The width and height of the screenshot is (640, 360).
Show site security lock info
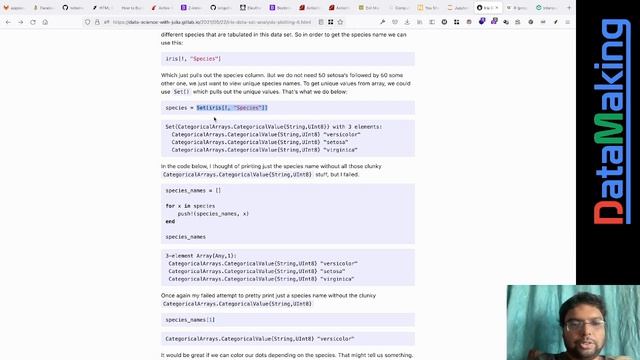pyautogui.click(x=97, y=22)
